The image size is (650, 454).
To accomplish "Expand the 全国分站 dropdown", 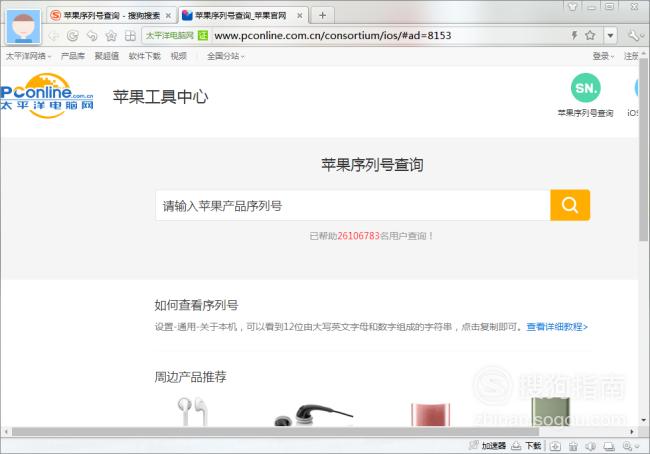I will point(226,56).
